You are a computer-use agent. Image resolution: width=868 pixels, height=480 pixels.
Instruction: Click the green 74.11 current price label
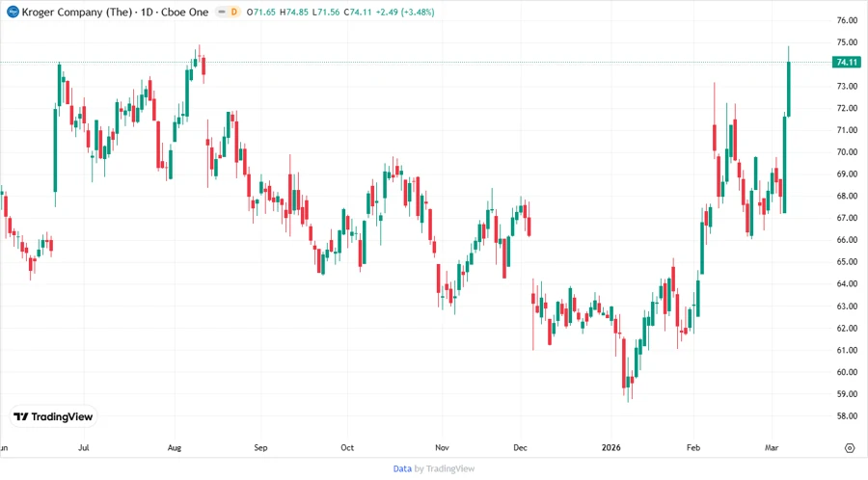847,63
